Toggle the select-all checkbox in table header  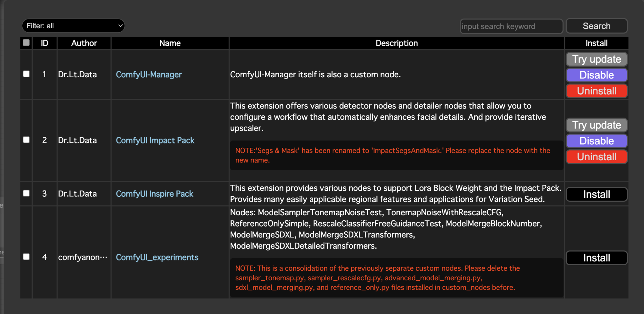pyautogui.click(x=26, y=43)
